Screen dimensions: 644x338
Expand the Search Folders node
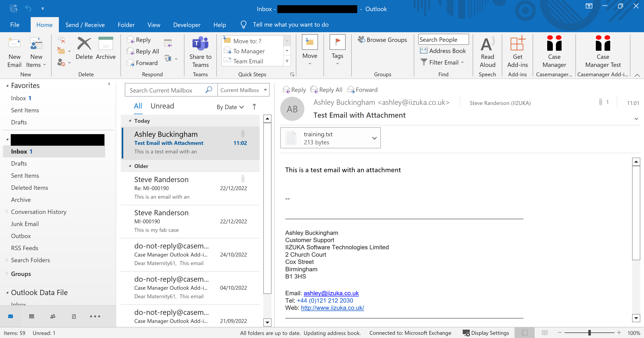tap(7, 260)
